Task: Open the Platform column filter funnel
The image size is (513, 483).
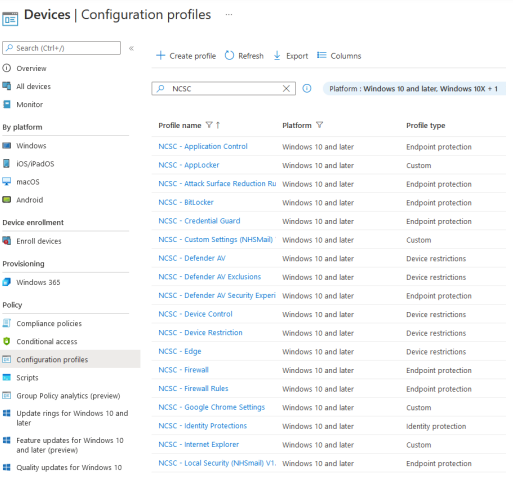Action: [x=319, y=125]
